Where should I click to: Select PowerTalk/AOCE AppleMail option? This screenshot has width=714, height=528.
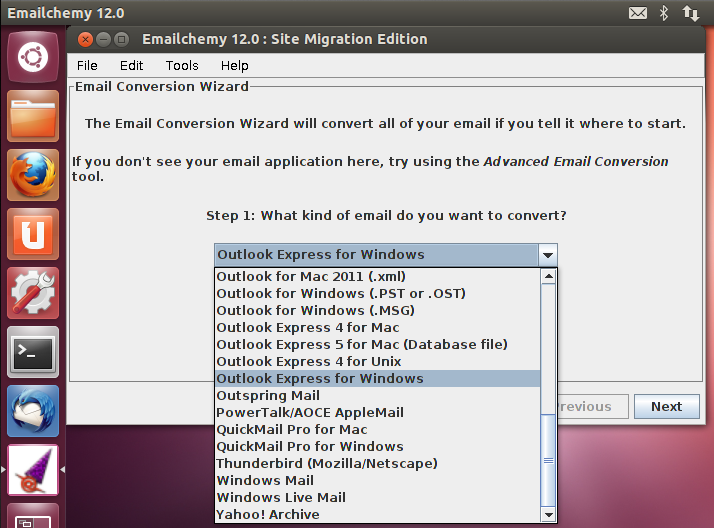pyautogui.click(x=377, y=412)
